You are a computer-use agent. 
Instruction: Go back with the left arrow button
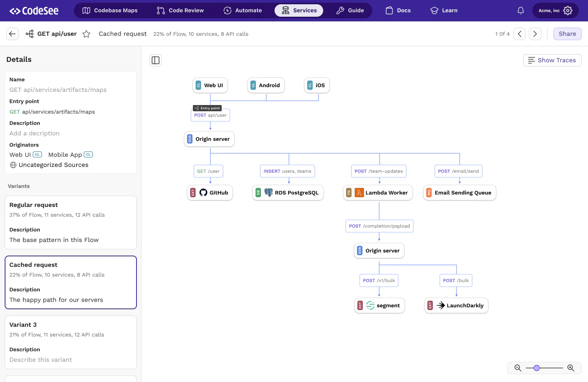point(12,34)
